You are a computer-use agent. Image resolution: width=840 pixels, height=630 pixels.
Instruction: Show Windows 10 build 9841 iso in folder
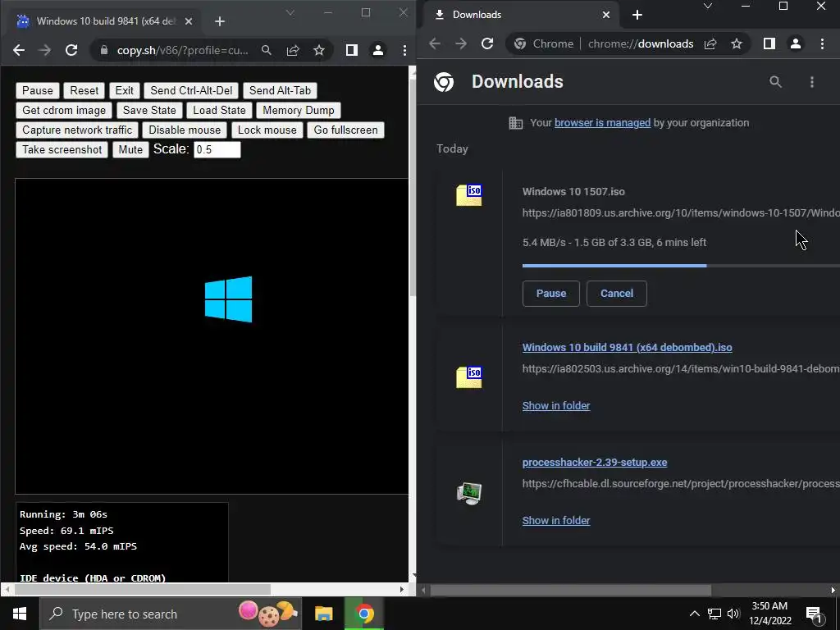[x=556, y=406]
